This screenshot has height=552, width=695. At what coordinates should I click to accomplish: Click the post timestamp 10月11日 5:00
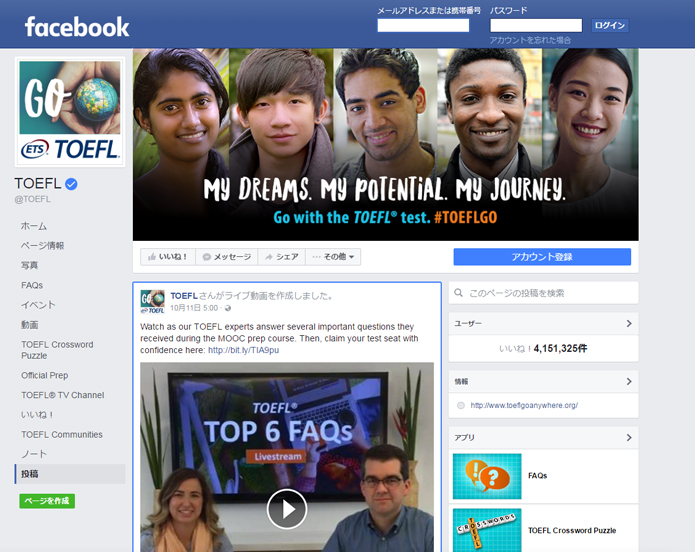point(194,308)
